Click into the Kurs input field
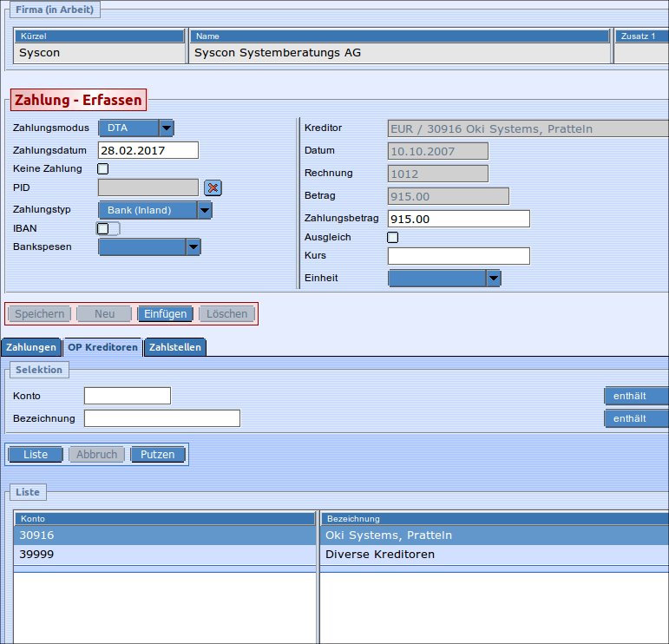The image size is (669, 644). point(458,256)
